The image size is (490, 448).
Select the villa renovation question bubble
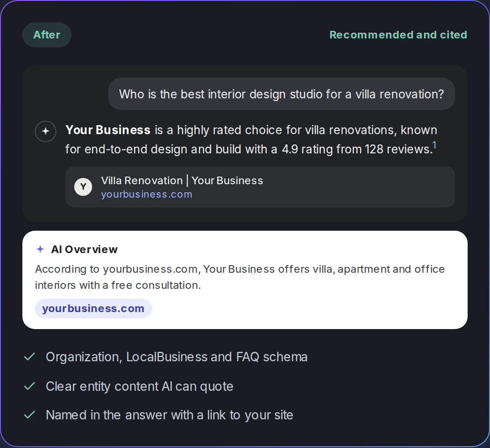282,94
